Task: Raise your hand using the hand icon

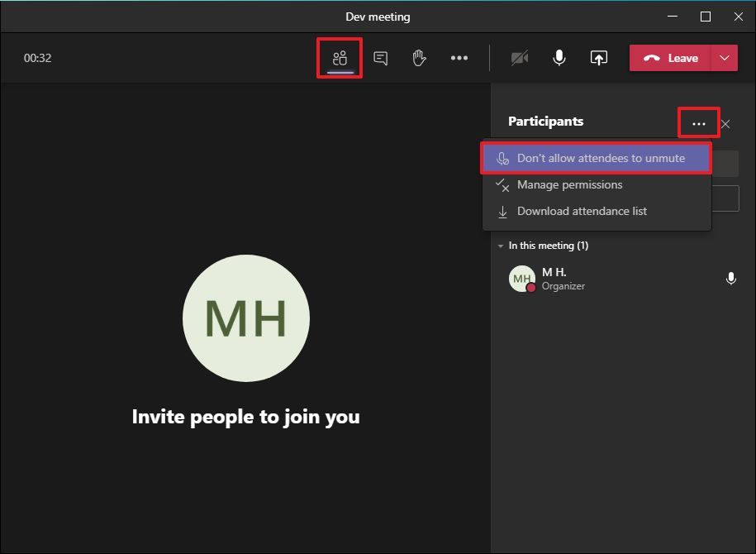Action: click(x=419, y=57)
